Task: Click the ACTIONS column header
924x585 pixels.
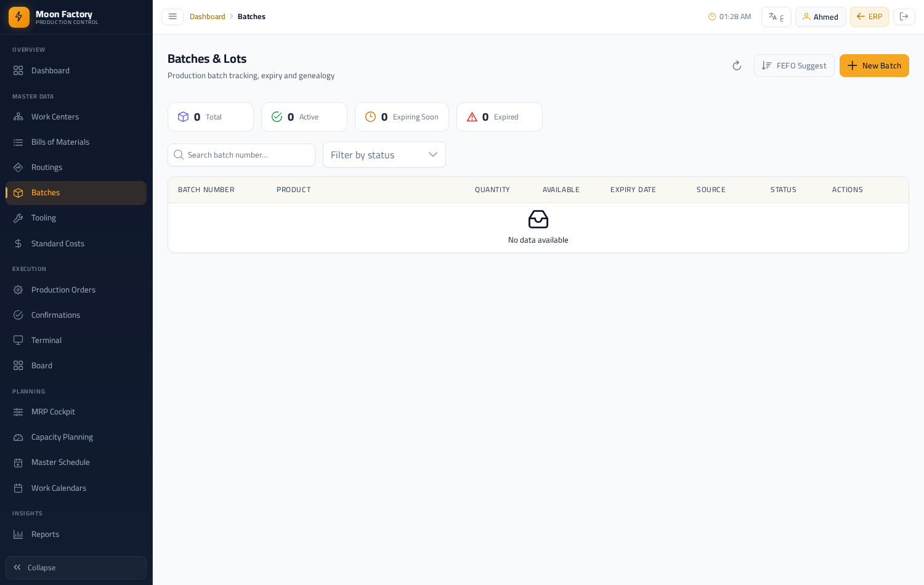Action: (x=847, y=190)
